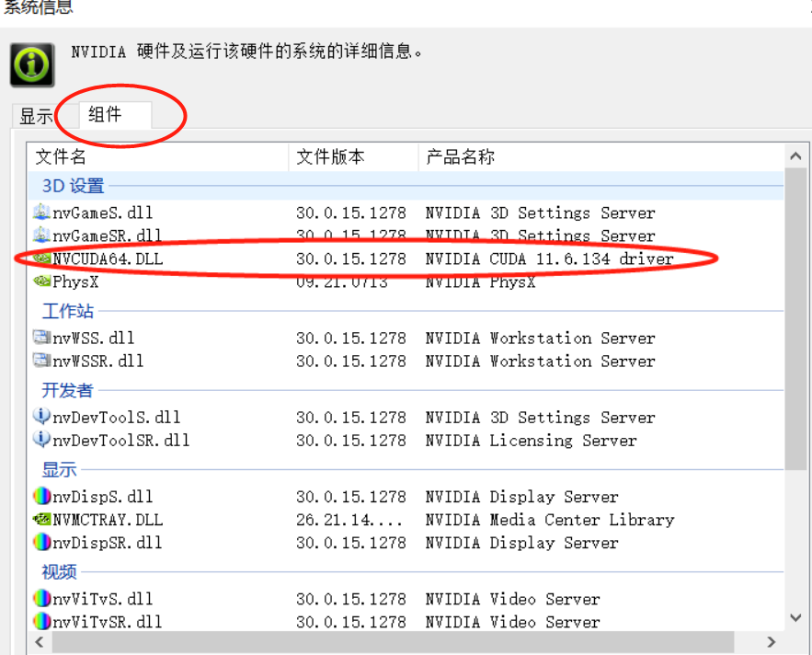Screen dimensions: 812x655
Task: Click the green system information icon
Action: (32, 64)
